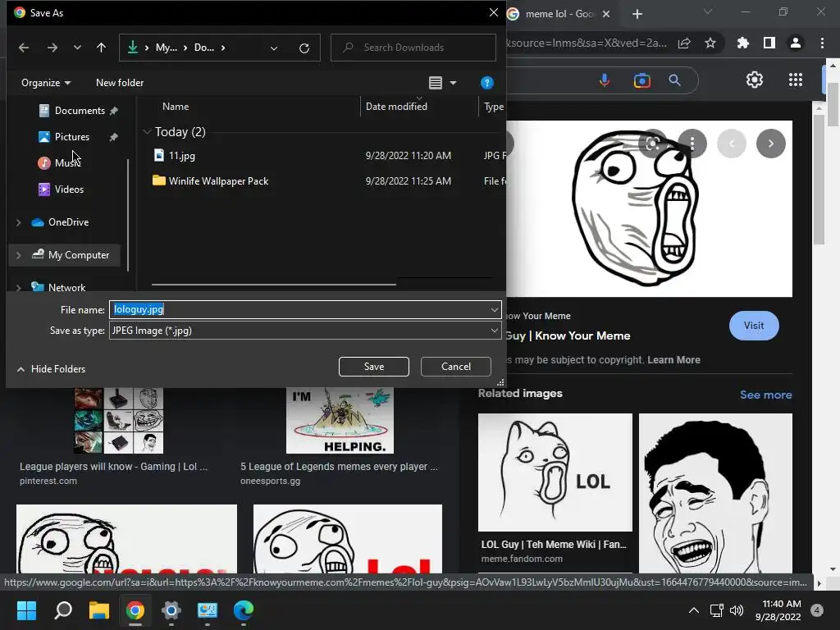Sort by the Name column header
The height and width of the screenshot is (630, 840).
click(x=176, y=107)
